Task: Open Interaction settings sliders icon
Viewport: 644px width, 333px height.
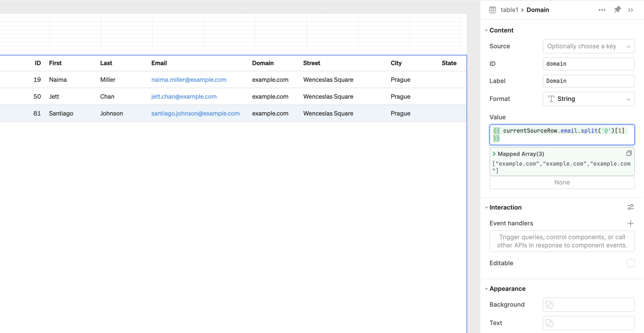Action: pos(630,207)
